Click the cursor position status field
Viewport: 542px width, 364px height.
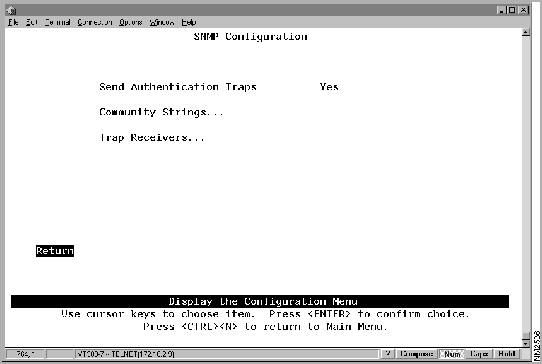click(25, 354)
